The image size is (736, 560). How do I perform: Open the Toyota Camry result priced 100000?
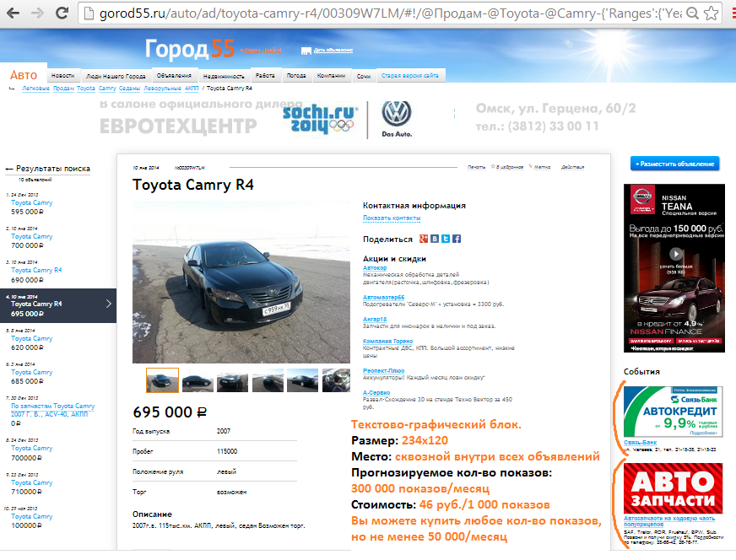pos(32,516)
